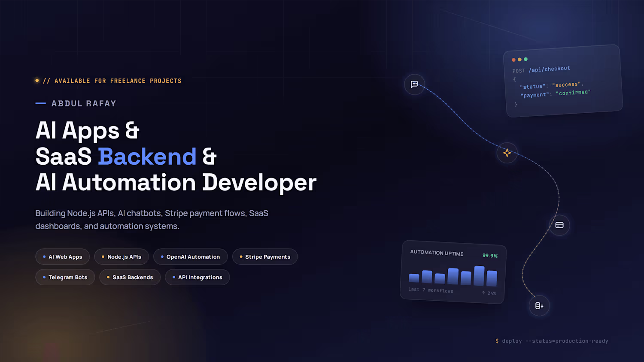Screen dimensions: 644x362
Task: Click "AVAILABLE FOR FREELANCE PROJECTS" text
Action: 118,81
